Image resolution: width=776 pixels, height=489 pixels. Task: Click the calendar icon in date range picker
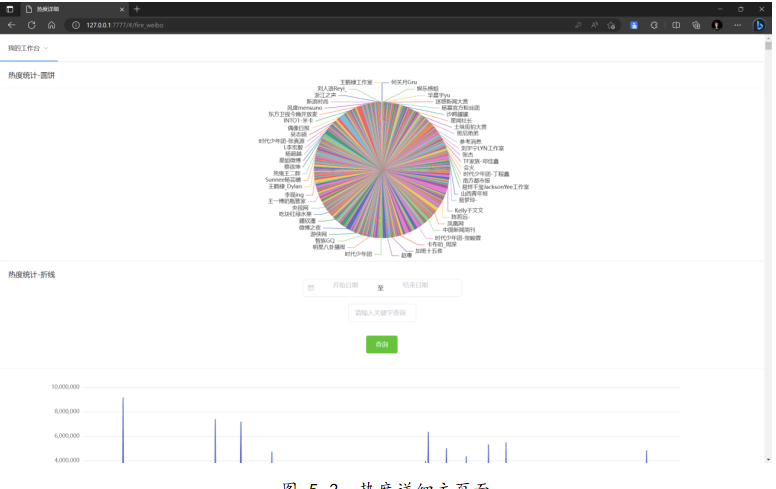coord(311,288)
